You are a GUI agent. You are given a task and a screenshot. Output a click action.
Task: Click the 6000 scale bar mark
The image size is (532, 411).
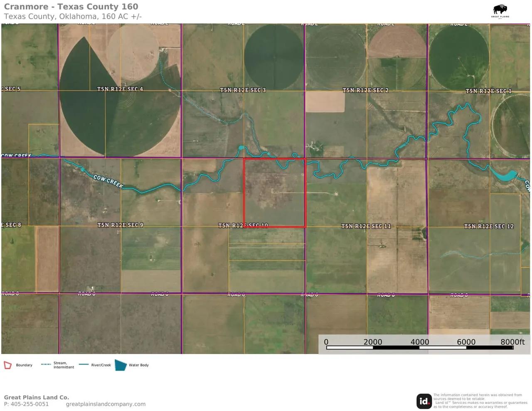[466, 342]
